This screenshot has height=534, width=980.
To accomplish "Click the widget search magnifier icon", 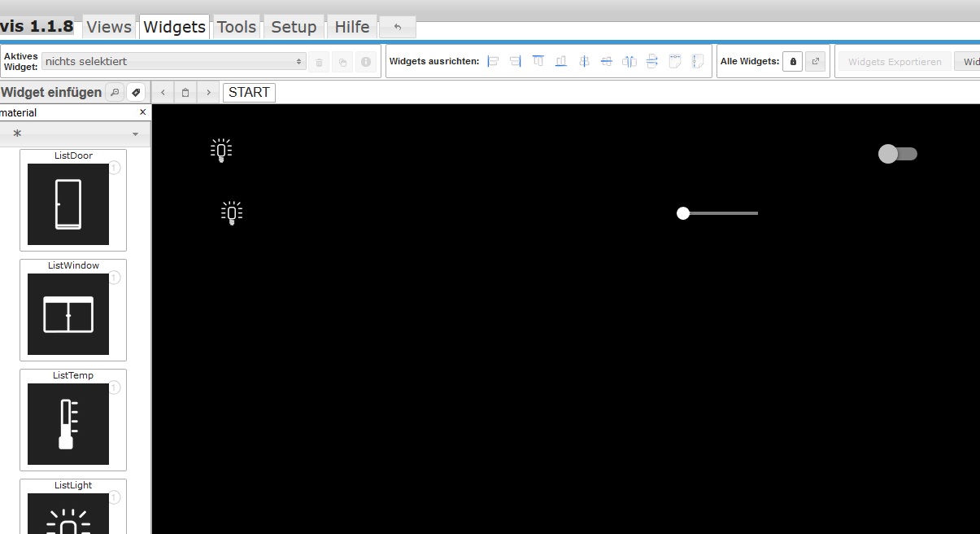I will pyautogui.click(x=115, y=93).
